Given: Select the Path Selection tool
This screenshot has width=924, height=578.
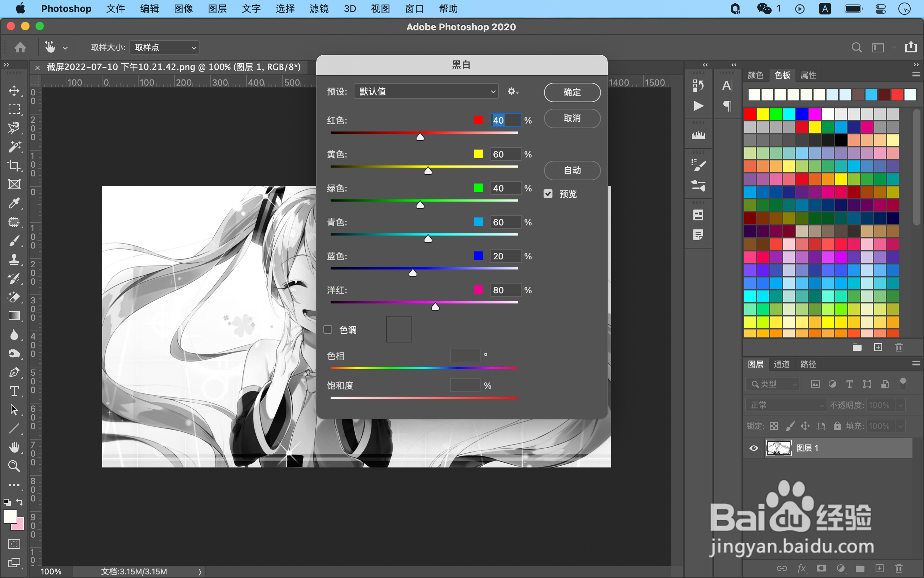Looking at the screenshot, I should tap(14, 410).
